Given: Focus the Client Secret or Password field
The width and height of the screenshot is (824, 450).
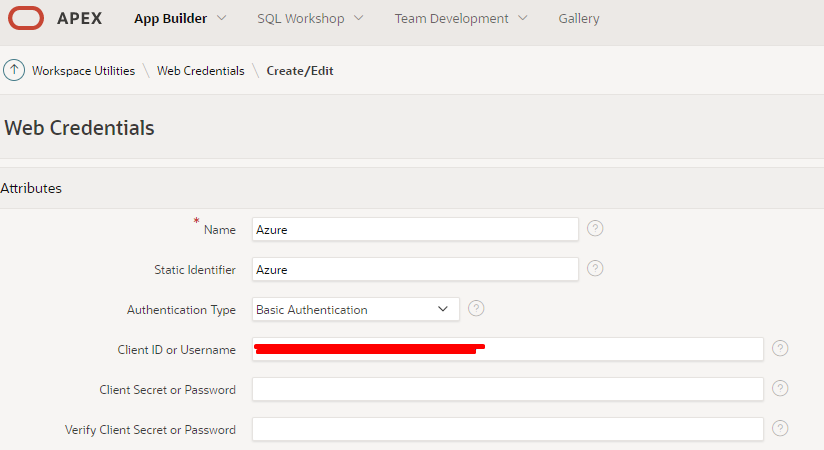Looking at the screenshot, I should point(507,389).
